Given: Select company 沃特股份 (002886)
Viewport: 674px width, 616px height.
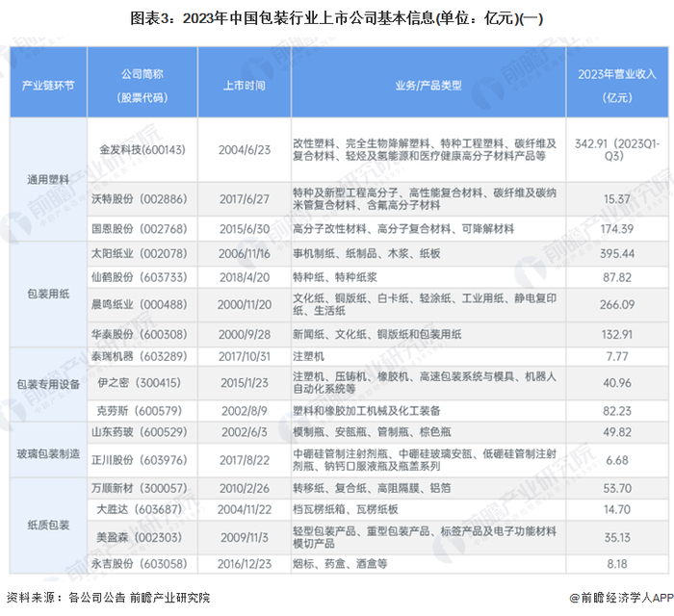Looking at the screenshot, I should point(140,199).
